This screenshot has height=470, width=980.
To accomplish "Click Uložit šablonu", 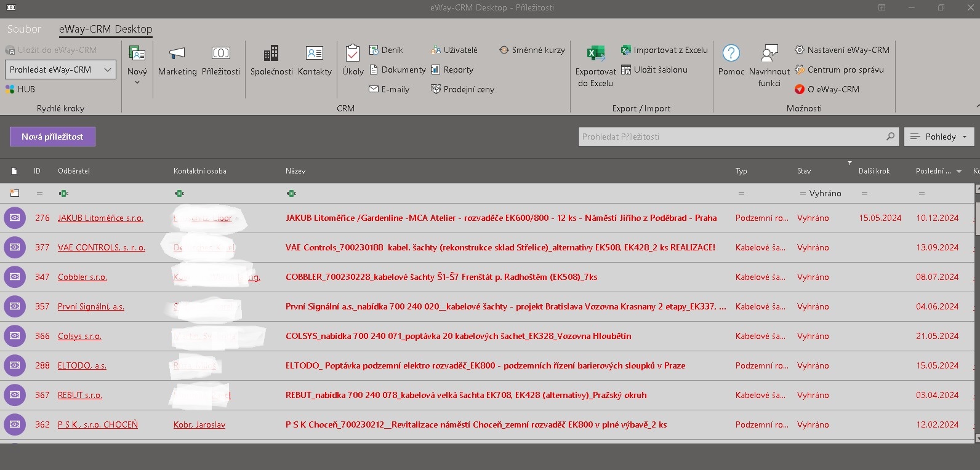I will coord(654,70).
